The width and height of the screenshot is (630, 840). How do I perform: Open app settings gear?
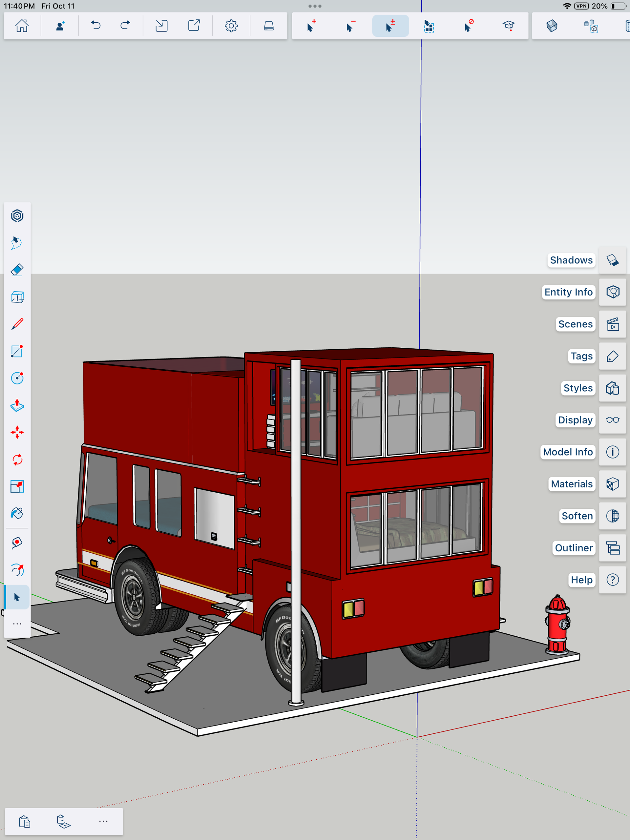tap(231, 26)
